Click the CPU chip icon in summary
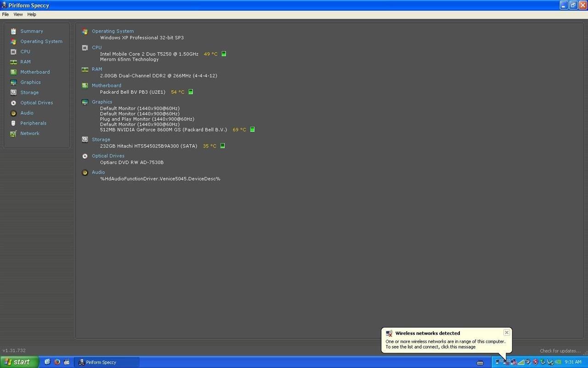This screenshot has width=588, height=368. [x=85, y=48]
